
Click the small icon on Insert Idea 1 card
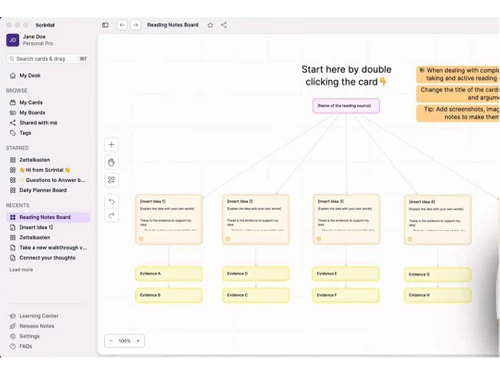tap(141, 239)
